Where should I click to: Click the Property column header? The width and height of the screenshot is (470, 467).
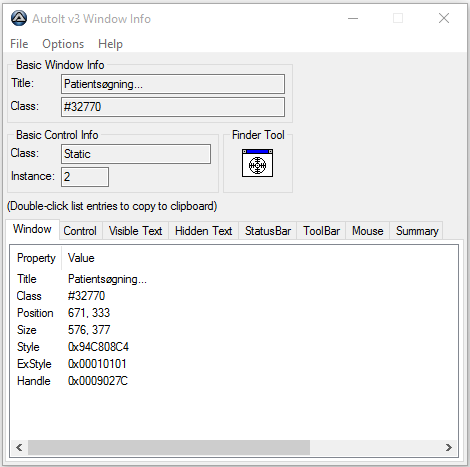tap(36, 258)
